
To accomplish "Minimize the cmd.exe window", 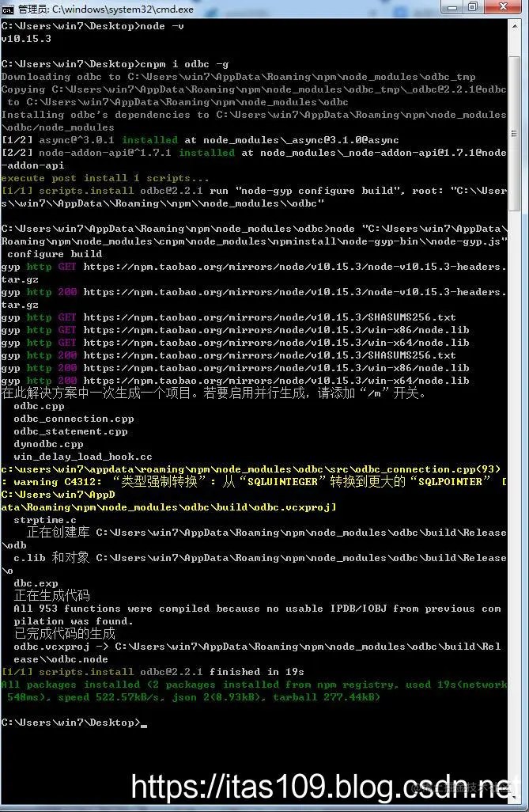I will (x=452, y=7).
